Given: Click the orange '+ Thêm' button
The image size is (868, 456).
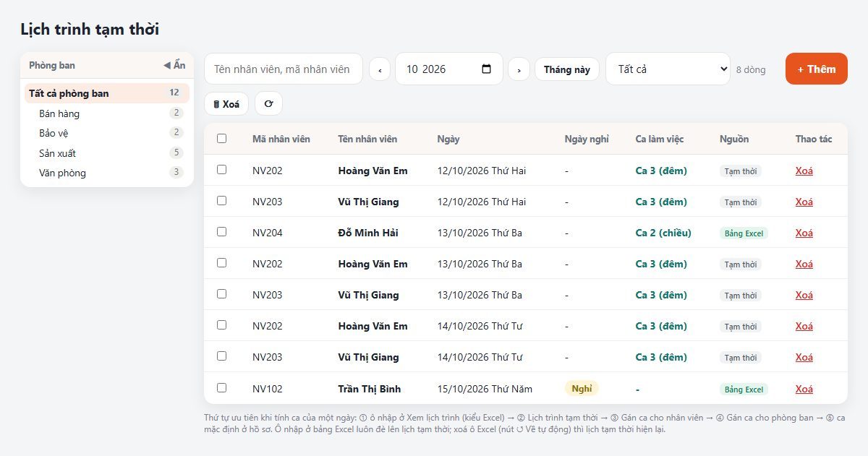Looking at the screenshot, I should point(817,69).
